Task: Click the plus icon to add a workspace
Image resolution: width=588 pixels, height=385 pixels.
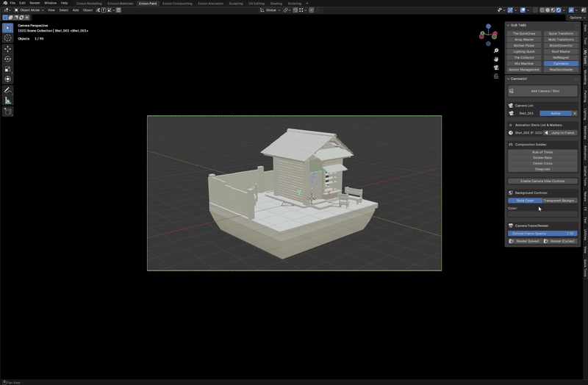Action: tap(306, 4)
